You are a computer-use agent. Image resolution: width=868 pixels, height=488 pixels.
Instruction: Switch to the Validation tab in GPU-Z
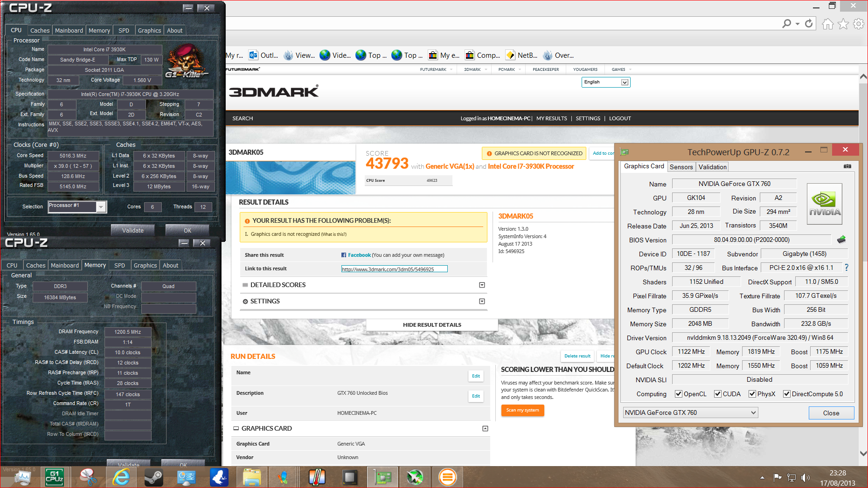[x=712, y=167]
